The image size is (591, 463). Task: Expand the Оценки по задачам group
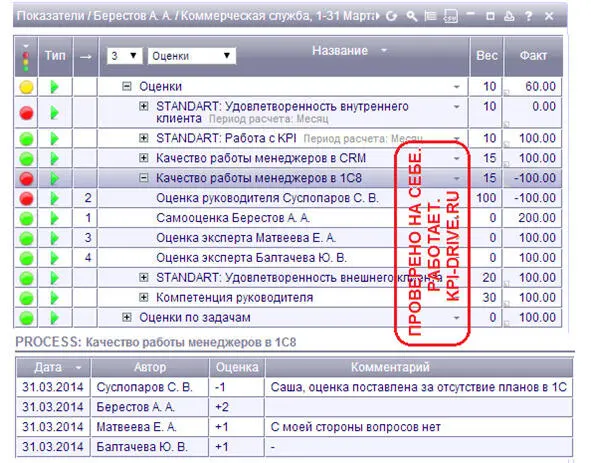pos(127,317)
